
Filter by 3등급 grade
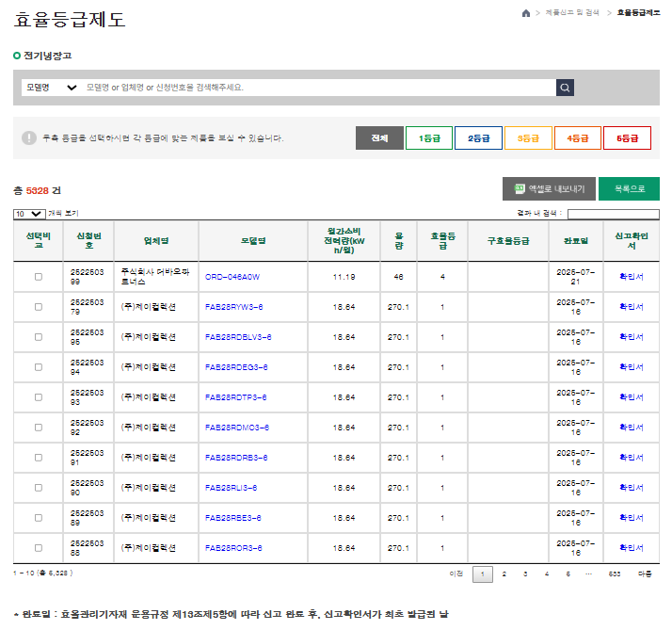coord(528,138)
